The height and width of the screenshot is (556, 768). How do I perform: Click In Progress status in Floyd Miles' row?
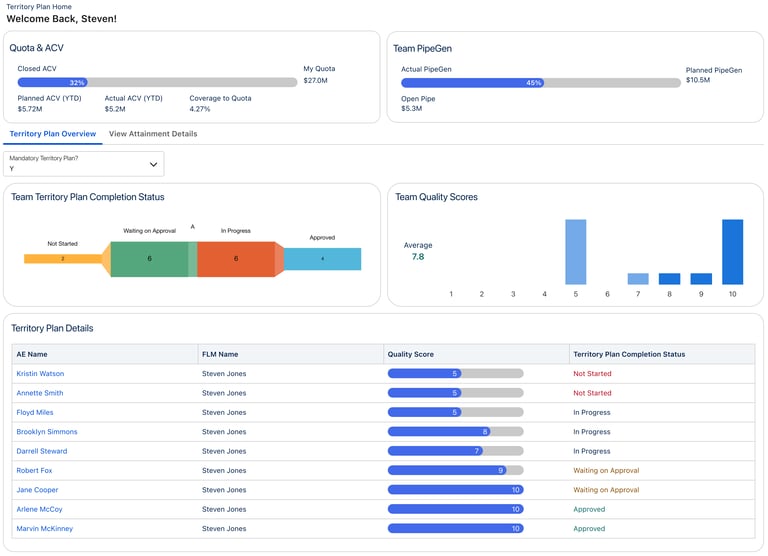(592, 412)
